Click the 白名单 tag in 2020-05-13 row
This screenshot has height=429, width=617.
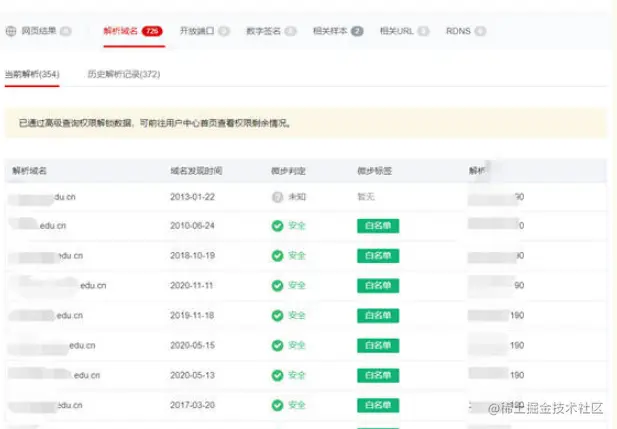[378, 375]
